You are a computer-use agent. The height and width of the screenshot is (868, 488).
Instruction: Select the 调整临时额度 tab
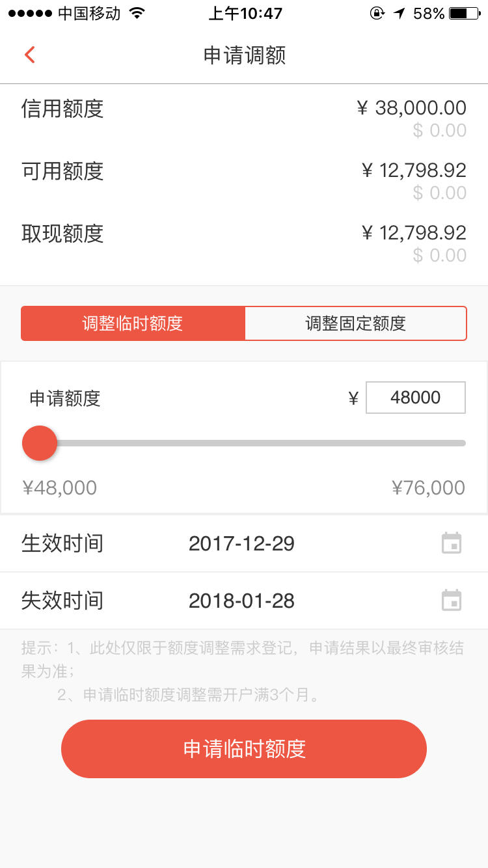tap(133, 323)
